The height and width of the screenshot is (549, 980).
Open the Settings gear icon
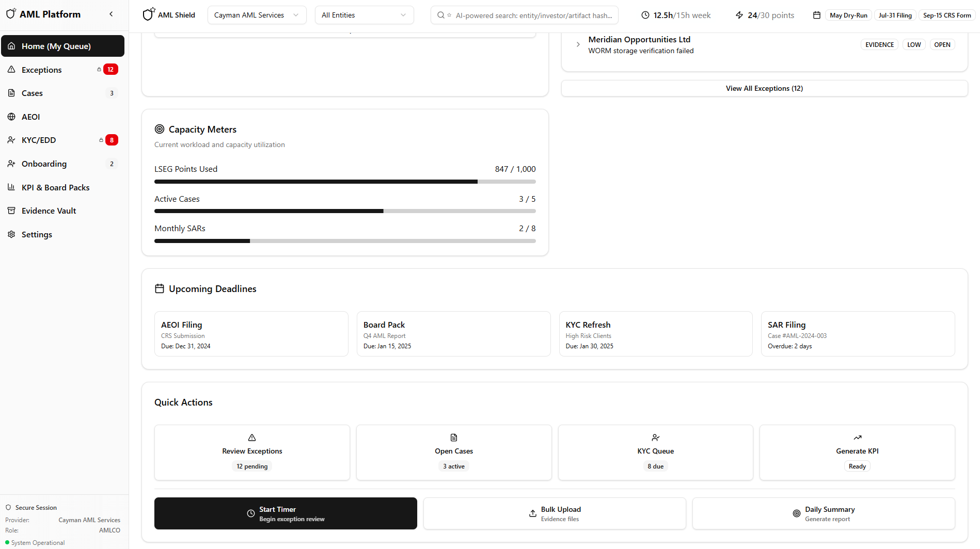pos(11,234)
